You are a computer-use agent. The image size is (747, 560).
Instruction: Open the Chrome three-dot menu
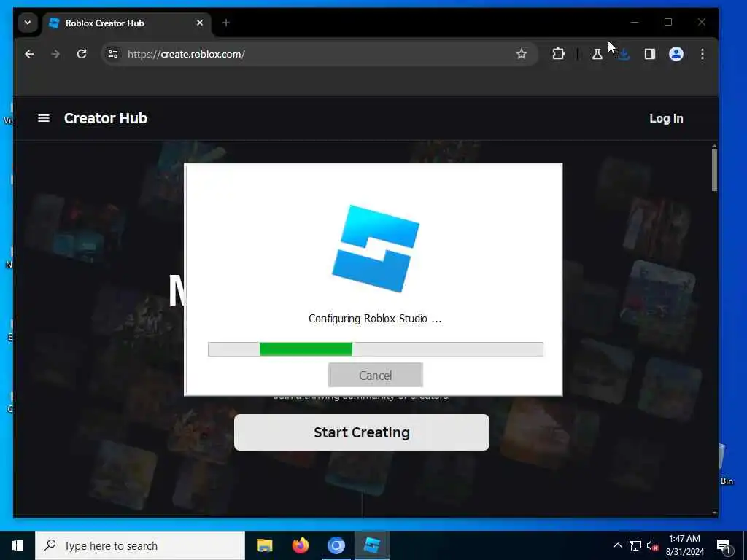[x=703, y=54]
